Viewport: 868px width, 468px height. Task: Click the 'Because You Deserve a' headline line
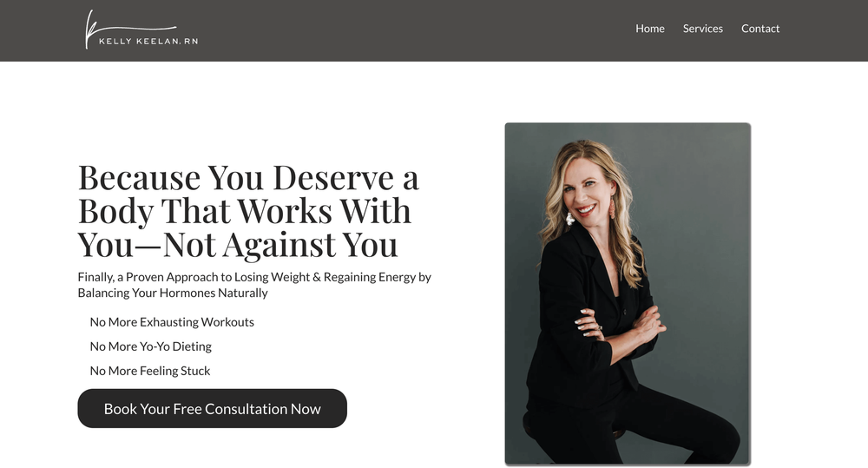[248, 178]
